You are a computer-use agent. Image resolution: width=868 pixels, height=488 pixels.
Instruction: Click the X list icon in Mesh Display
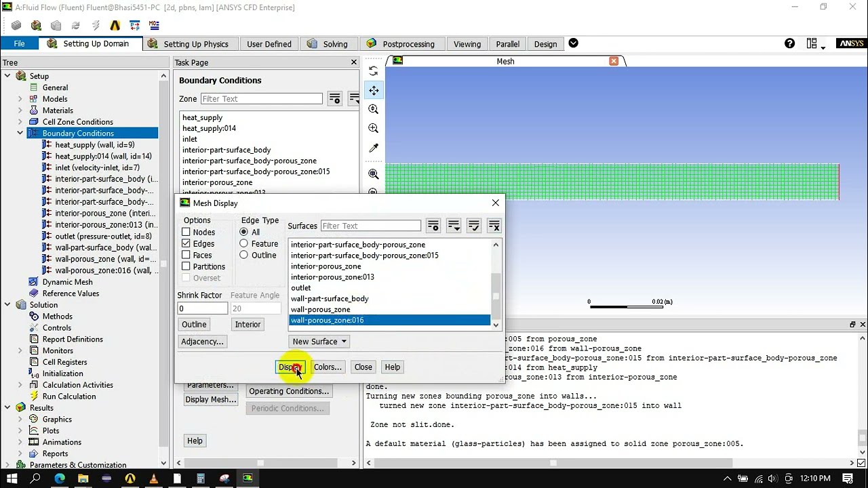[494, 226]
